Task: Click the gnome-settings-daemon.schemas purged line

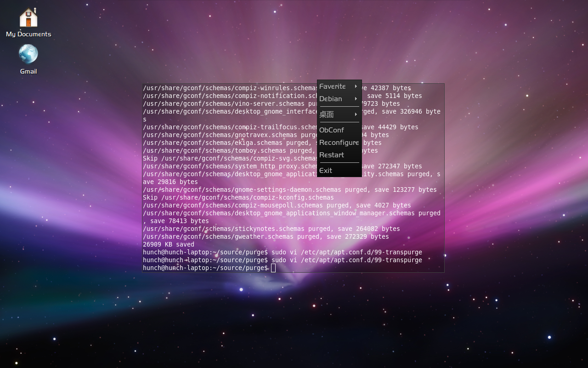Action: point(290,190)
